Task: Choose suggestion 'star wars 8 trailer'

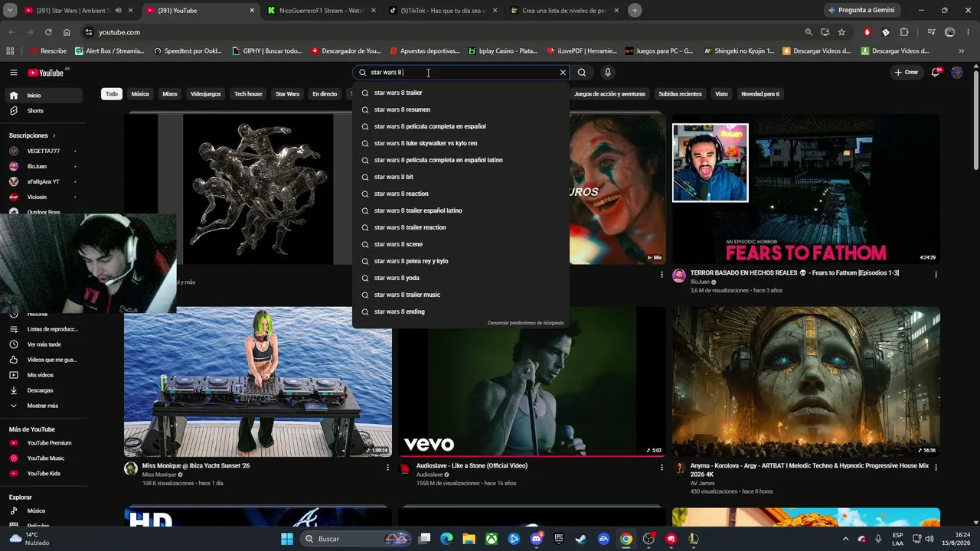Action: point(461,93)
